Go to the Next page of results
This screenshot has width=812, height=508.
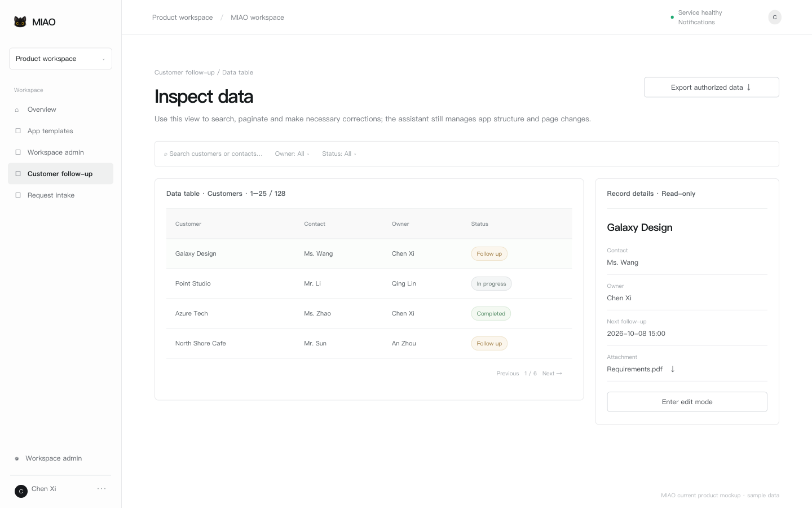click(x=552, y=374)
